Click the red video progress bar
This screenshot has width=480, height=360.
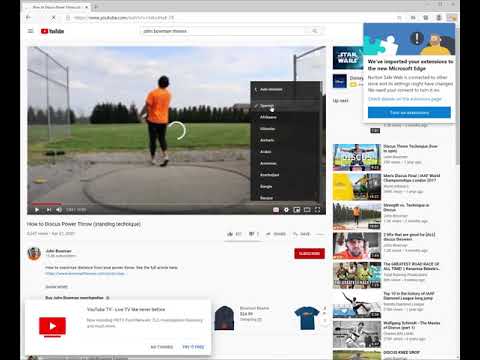point(47,203)
